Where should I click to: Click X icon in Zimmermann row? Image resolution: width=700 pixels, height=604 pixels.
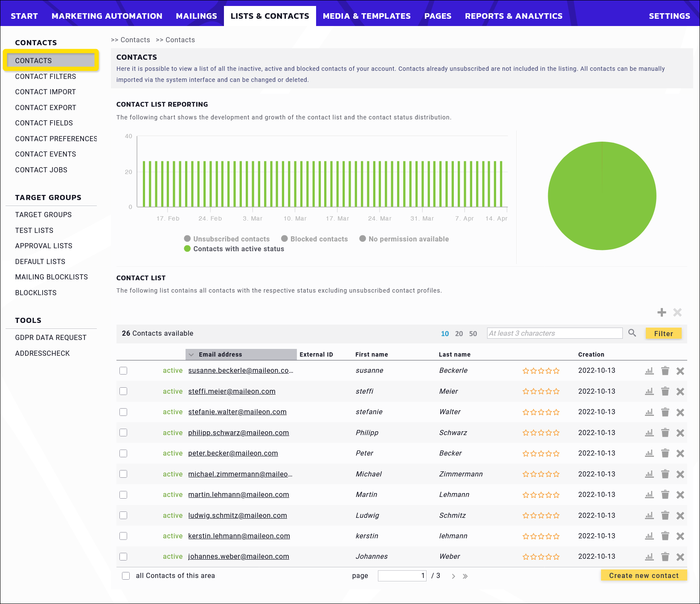(x=680, y=474)
